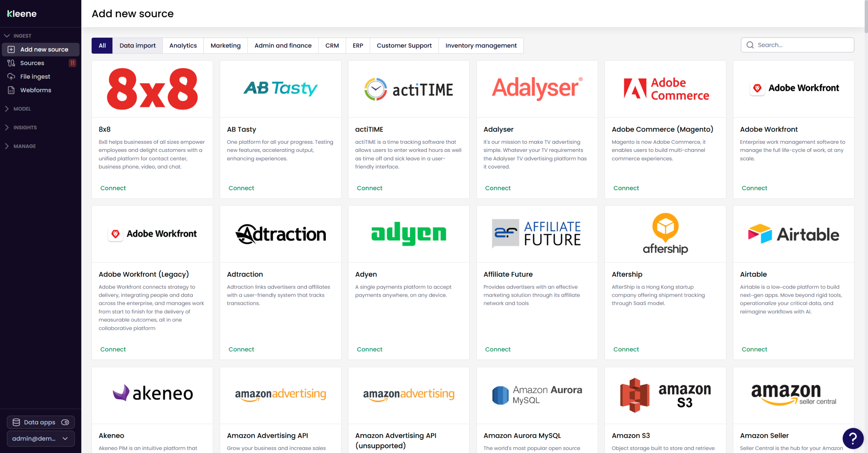Toggle the Data apps eye icon
This screenshot has height=453, width=868.
point(65,422)
